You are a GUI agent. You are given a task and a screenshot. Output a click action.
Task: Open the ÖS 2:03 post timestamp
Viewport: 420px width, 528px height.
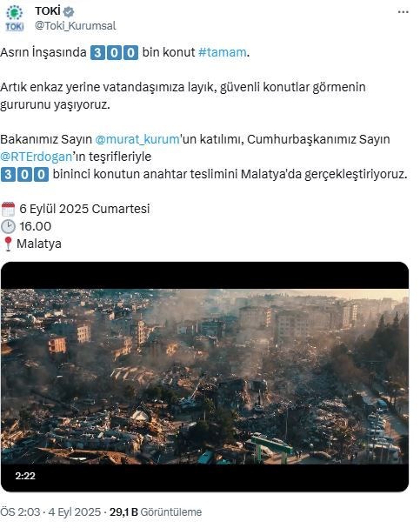[20, 512]
